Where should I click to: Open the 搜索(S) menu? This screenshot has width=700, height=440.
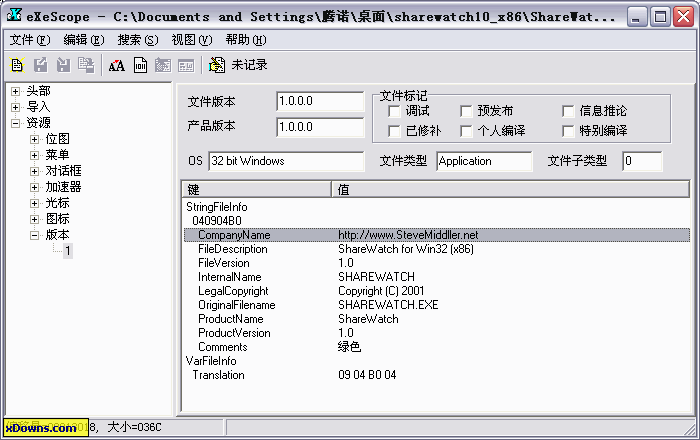coord(138,40)
